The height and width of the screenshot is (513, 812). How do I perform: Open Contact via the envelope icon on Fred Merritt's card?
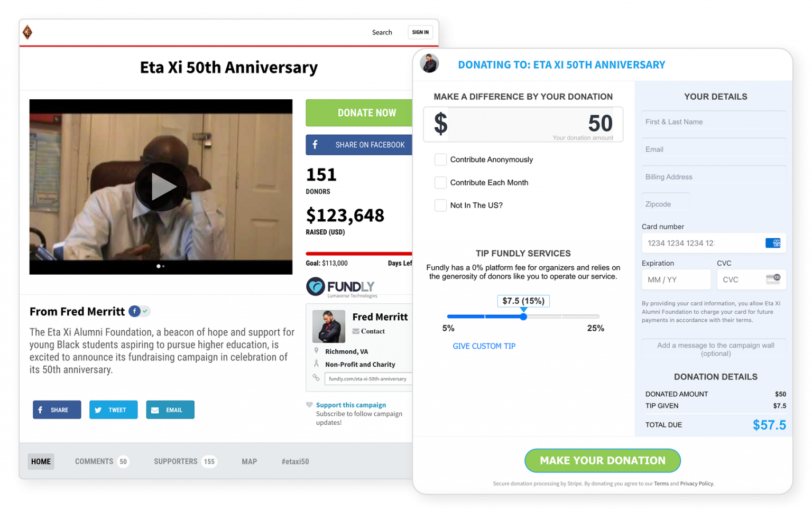(356, 331)
